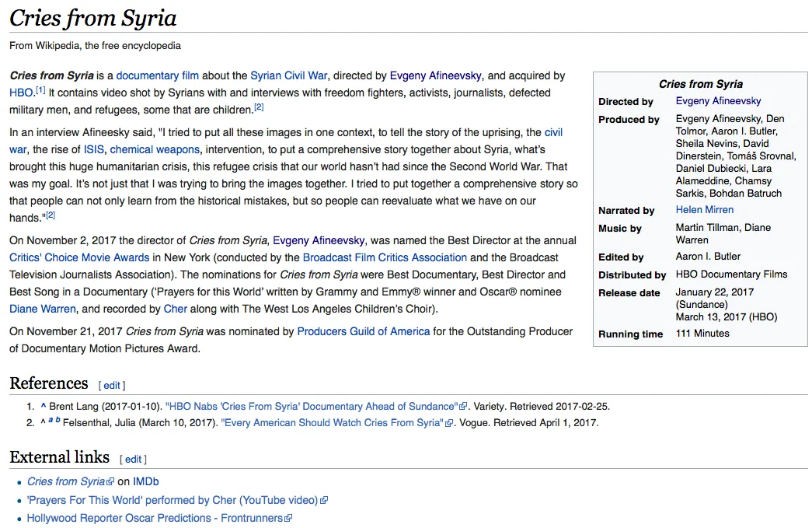
Task: Open Helen Mirren link in the infobox
Action: point(704,210)
